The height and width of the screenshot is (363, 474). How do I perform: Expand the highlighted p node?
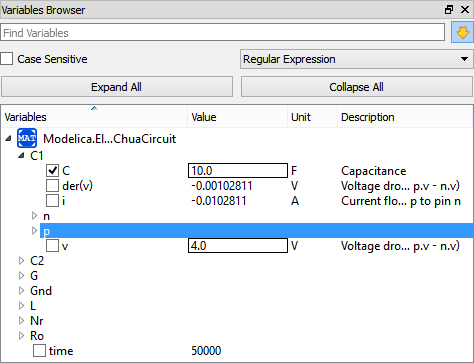point(34,230)
